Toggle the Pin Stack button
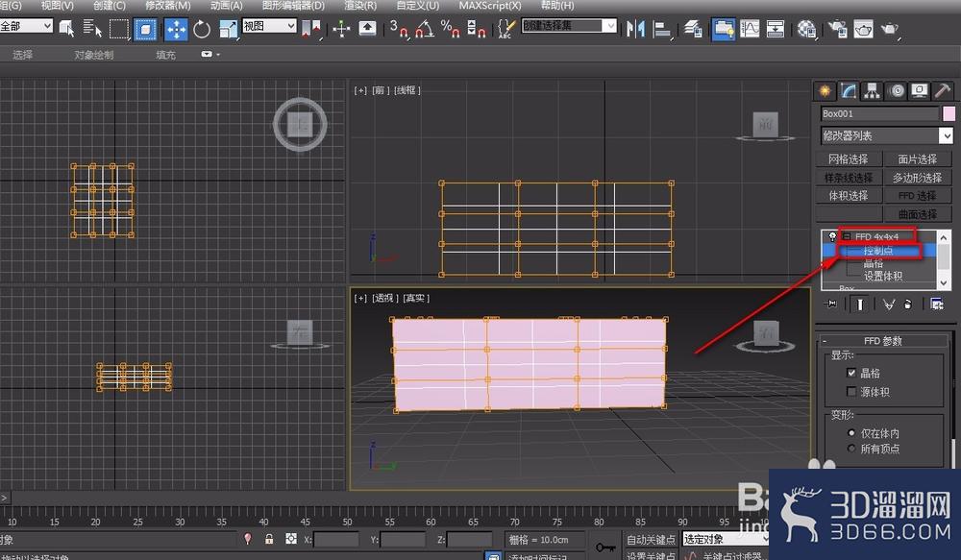 click(831, 304)
